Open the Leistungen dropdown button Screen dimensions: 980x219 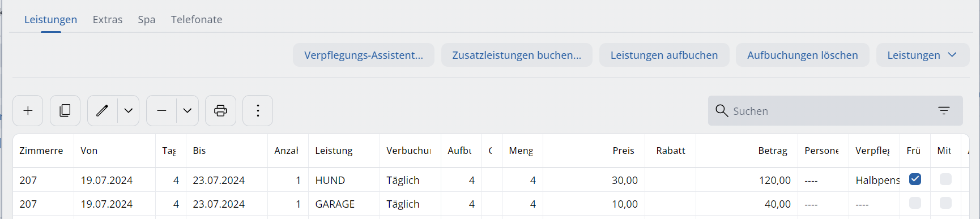tap(922, 55)
